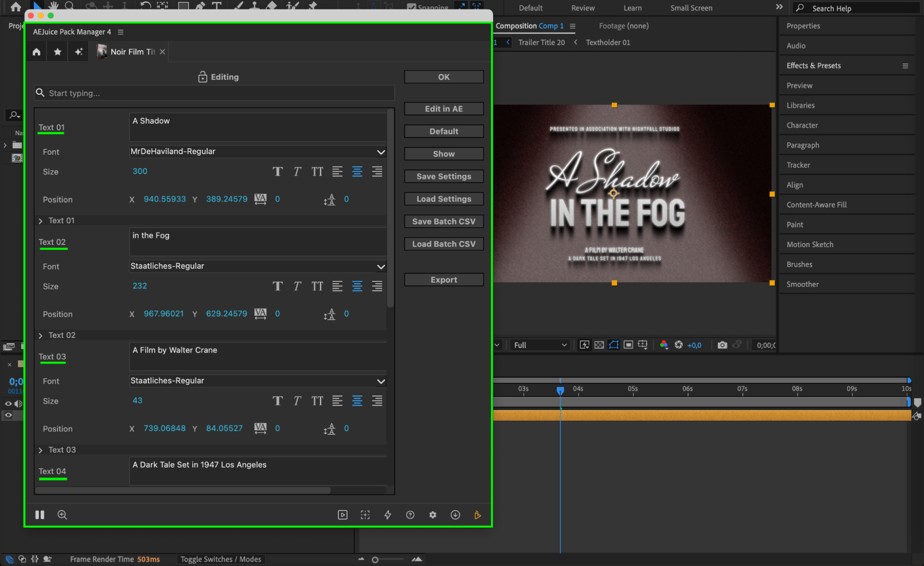Viewport: 924px width, 566px height.
Task: Click the timeline zoom slider handle
Action: coord(375,560)
